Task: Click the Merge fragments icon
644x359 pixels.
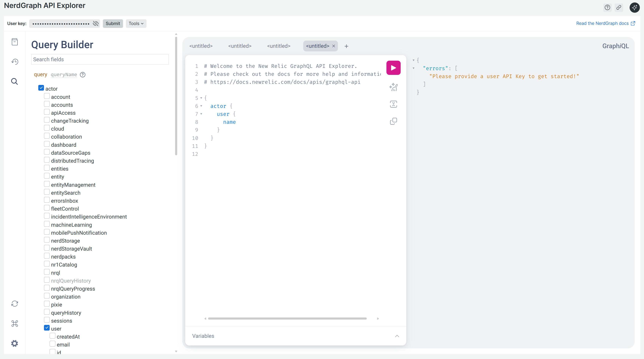Action: coord(393,104)
